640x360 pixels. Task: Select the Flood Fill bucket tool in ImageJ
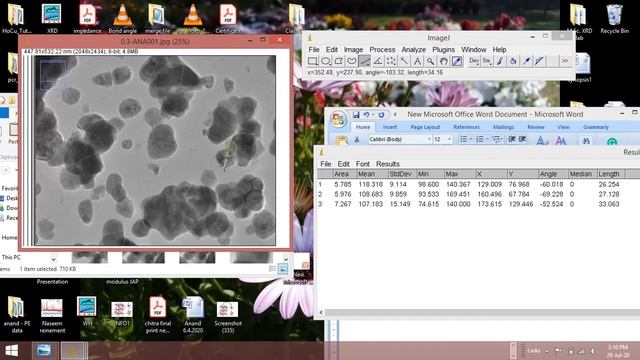[x=513, y=61]
